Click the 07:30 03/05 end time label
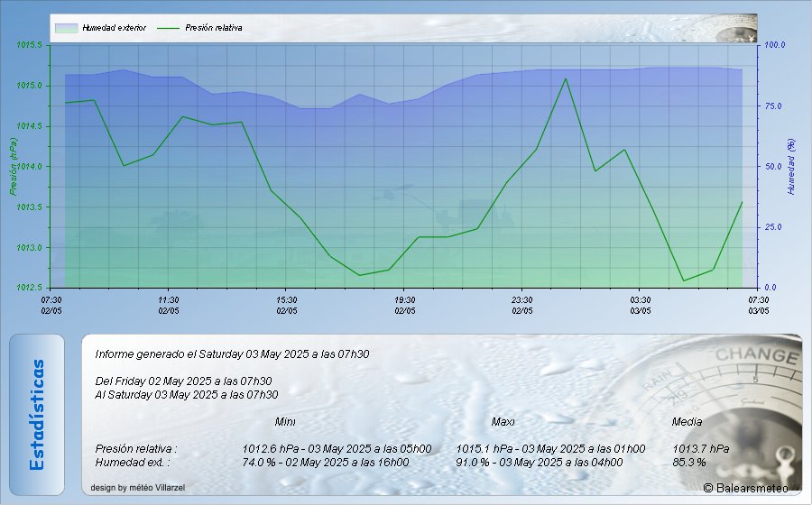 [x=758, y=306]
